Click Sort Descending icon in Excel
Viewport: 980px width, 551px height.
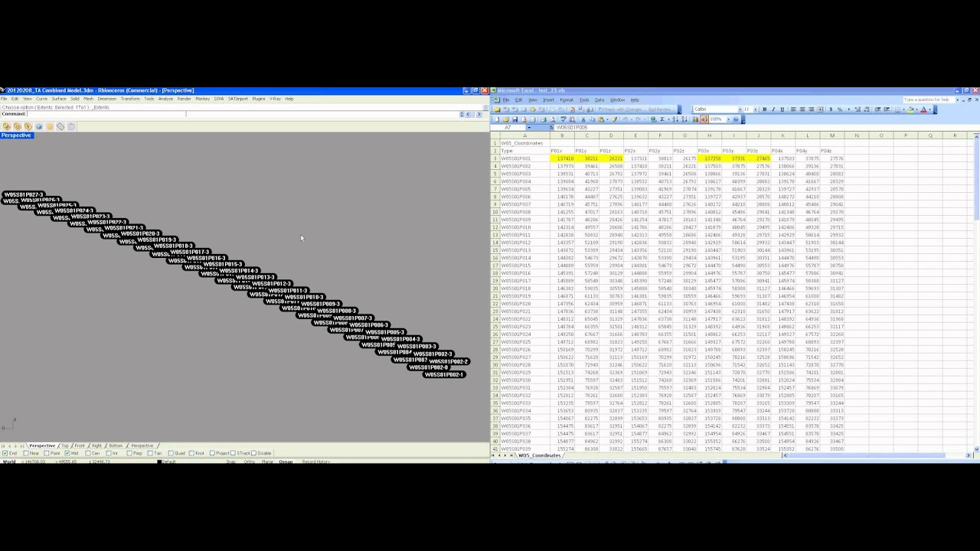tap(684, 119)
